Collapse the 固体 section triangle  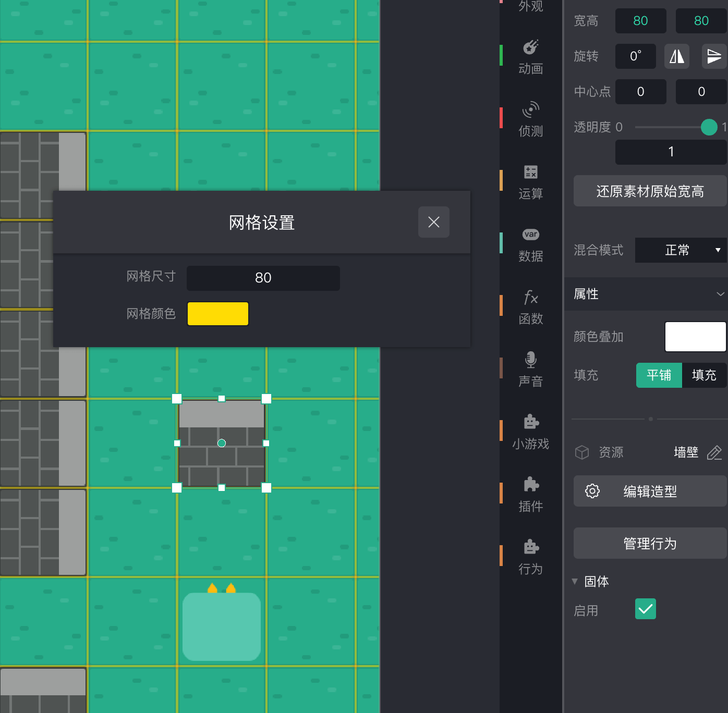pos(575,581)
